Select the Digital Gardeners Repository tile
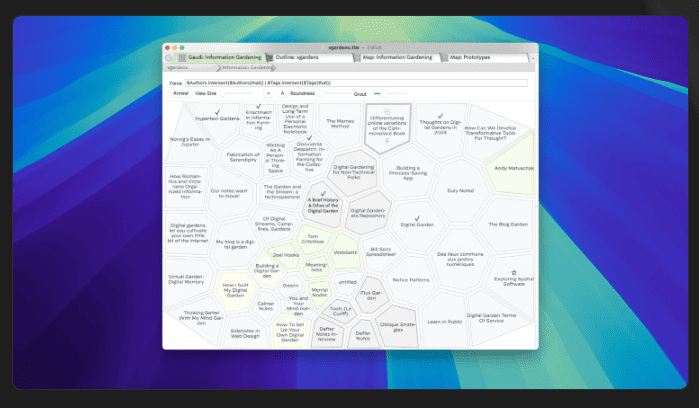Image resolution: width=699 pixels, height=408 pixels. point(368,213)
